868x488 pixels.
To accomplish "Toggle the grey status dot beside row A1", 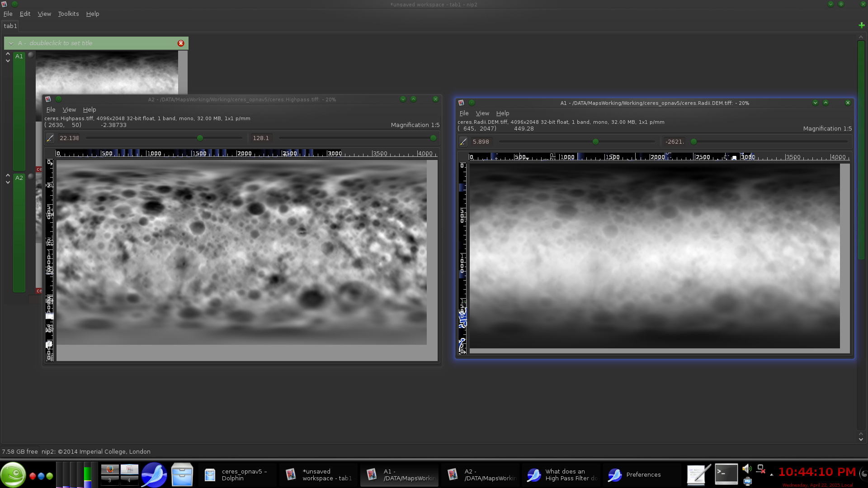I will (31, 55).
